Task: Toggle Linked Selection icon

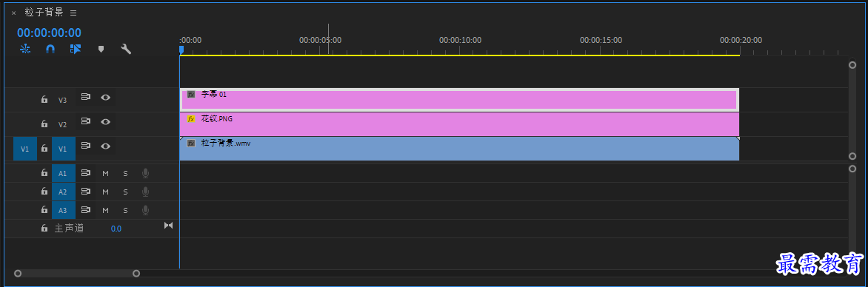Action: tap(76, 50)
